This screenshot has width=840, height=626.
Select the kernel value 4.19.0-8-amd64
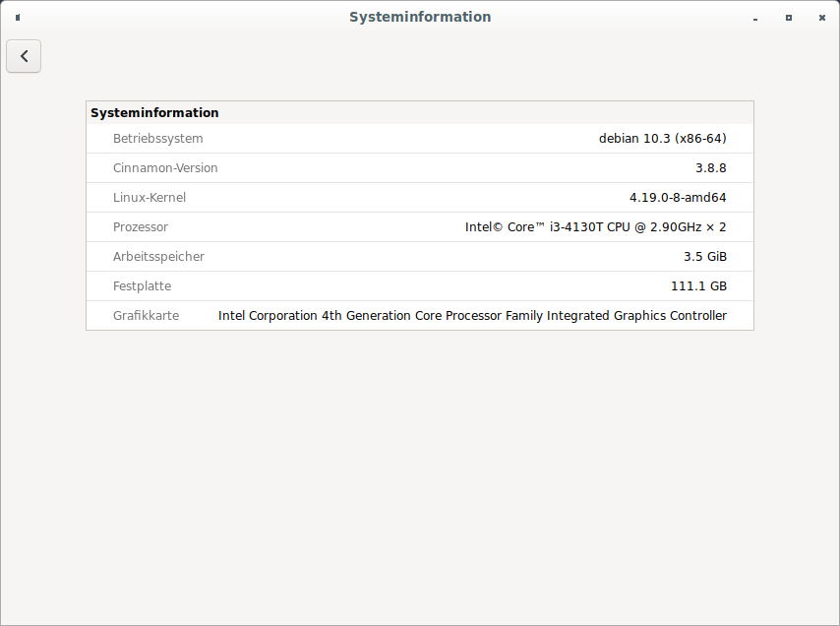(678, 198)
